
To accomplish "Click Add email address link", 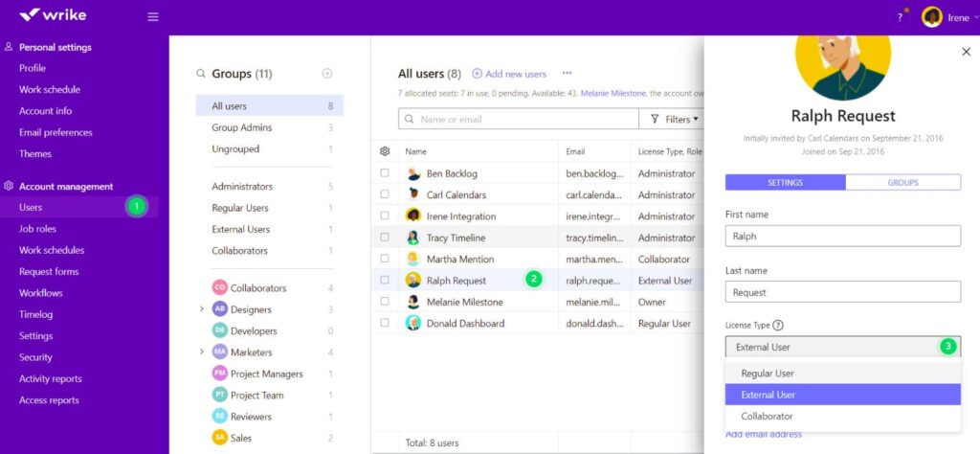I will (x=763, y=434).
